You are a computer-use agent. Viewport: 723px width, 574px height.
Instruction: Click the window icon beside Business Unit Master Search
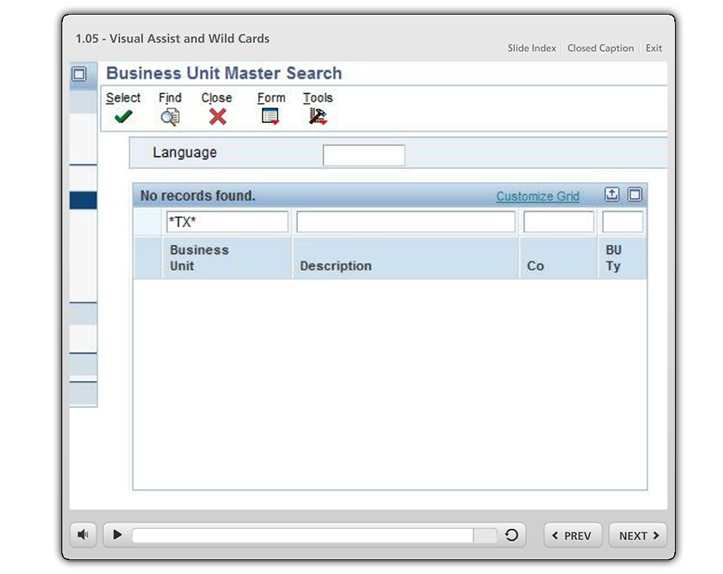click(x=79, y=74)
